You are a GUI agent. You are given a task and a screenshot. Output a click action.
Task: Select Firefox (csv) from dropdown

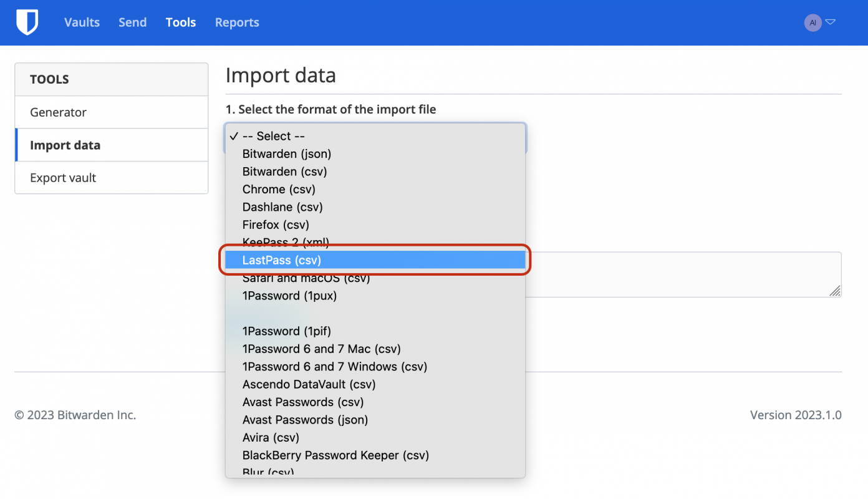276,225
